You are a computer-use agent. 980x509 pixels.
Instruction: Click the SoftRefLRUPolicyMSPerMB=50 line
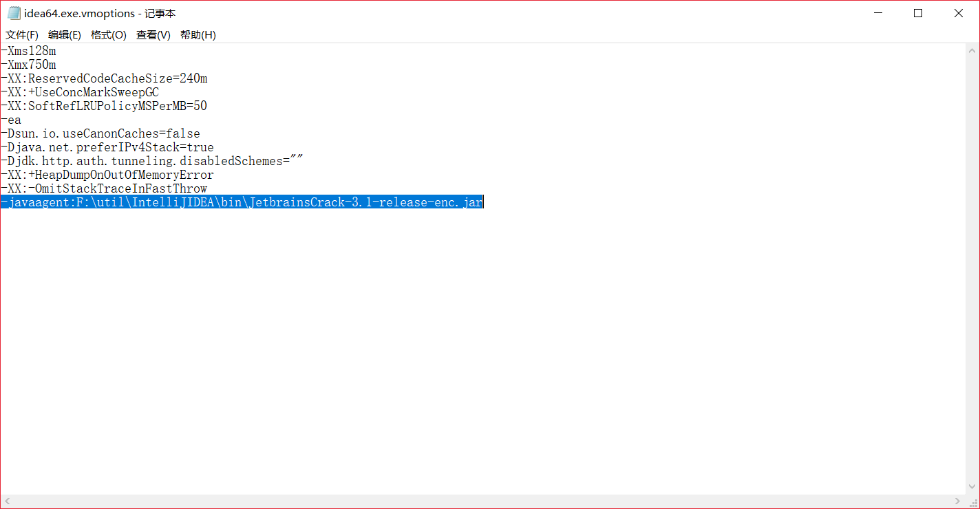[x=105, y=106]
